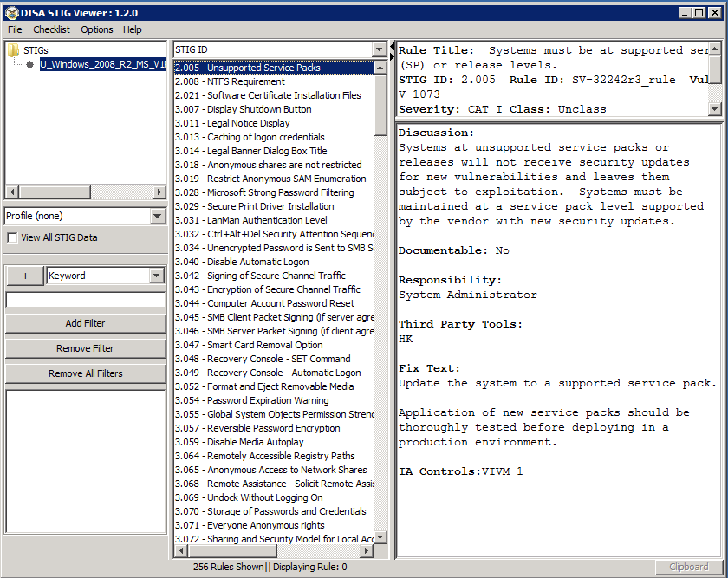This screenshot has width=728, height=578.
Task: Click the 256 Rules Shown status text
Action: click(x=229, y=567)
